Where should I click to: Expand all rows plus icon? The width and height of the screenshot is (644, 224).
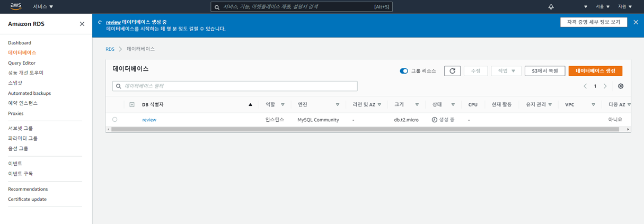point(132,105)
